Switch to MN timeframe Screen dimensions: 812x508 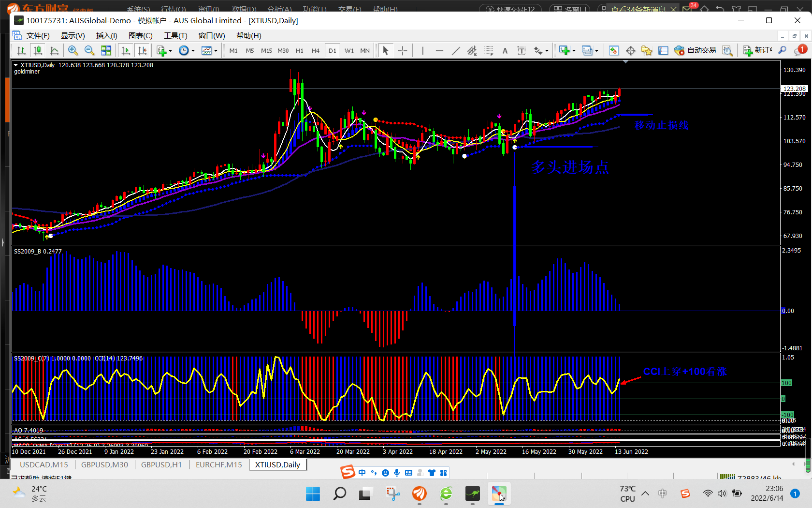365,50
